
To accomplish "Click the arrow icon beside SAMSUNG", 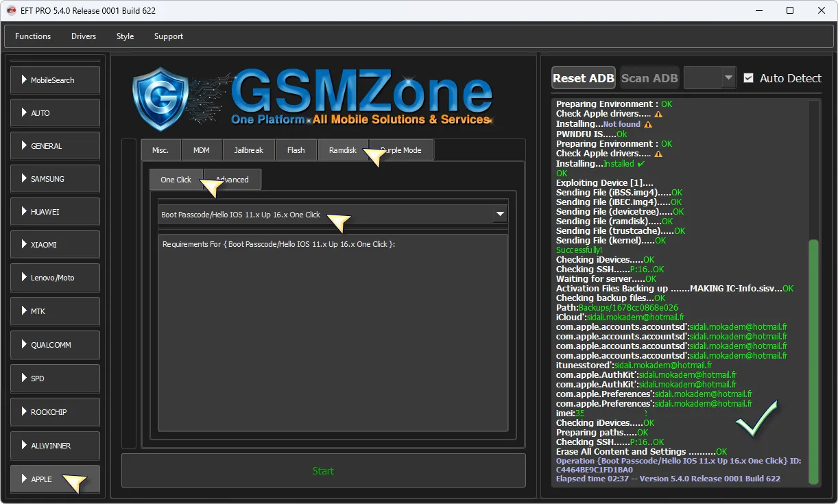I will (x=25, y=179).
